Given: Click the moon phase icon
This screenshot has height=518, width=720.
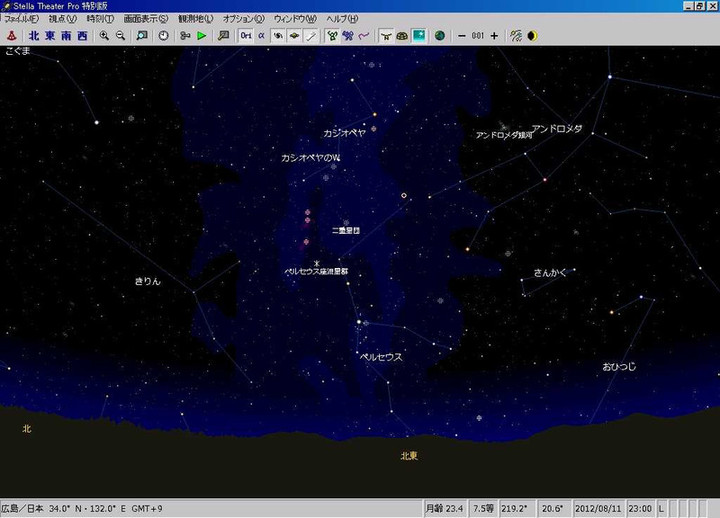Looking at the screenshot, I should coord(532,36).
